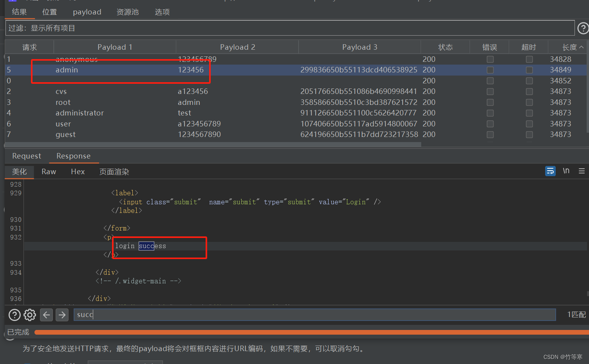Screen dimensions: 589x364
Task: Switch to 美化 view
Action: 20,171
